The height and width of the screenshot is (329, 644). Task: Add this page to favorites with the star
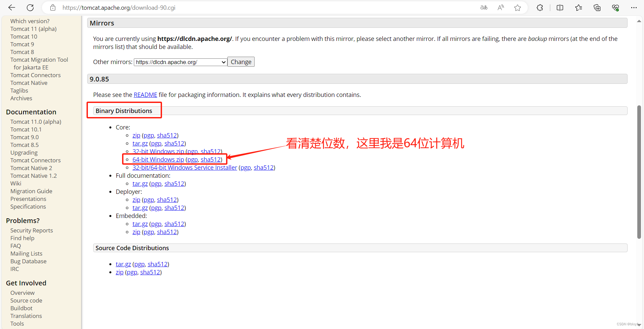pyautogui.click(x=518, y=7)
